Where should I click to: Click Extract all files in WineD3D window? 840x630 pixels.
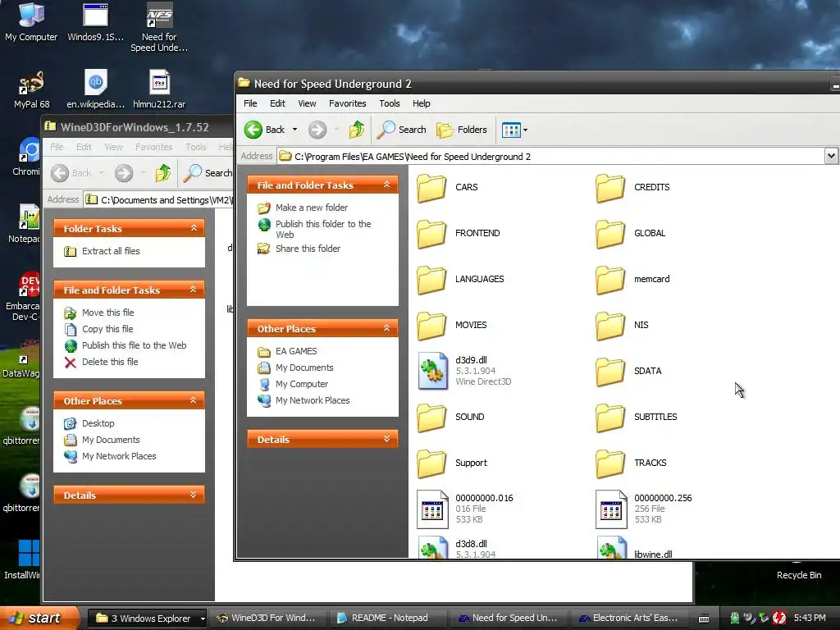pos(102,251)
